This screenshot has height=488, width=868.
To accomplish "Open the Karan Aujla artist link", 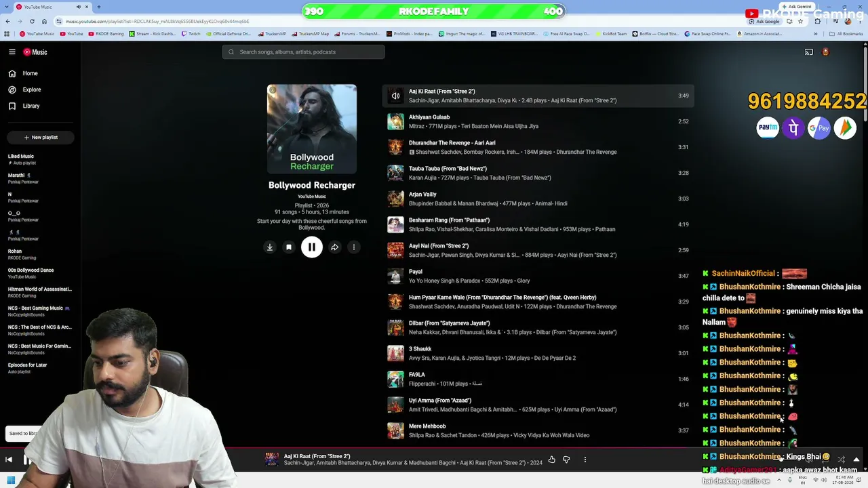I will tap(423, 178).
